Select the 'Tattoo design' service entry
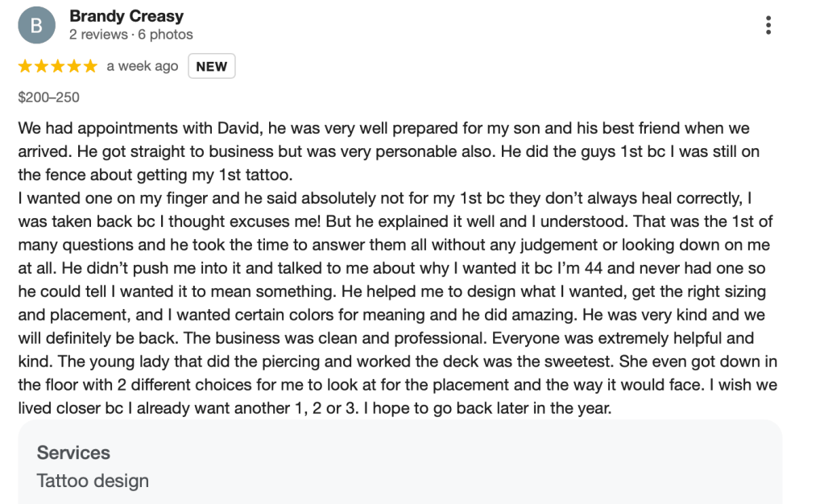This screenshot has width=824, height=504. pyautogui.click(x=93, y=481)
